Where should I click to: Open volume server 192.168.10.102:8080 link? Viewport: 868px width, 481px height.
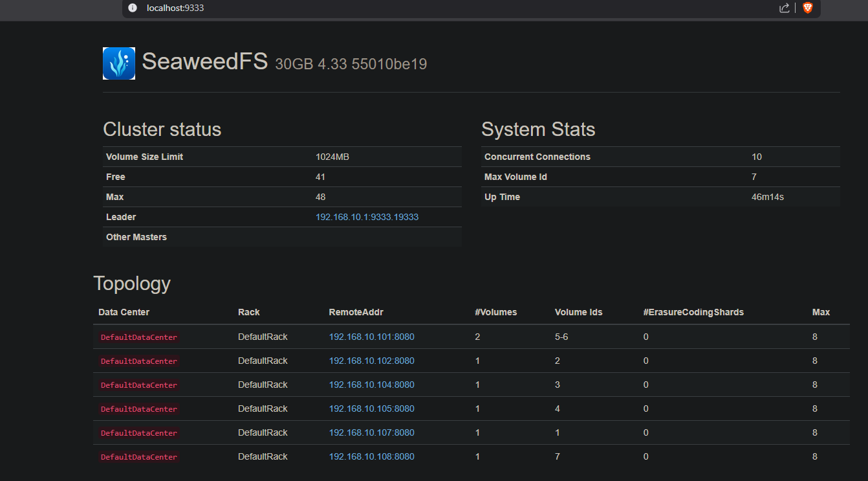tap(372, 361)
